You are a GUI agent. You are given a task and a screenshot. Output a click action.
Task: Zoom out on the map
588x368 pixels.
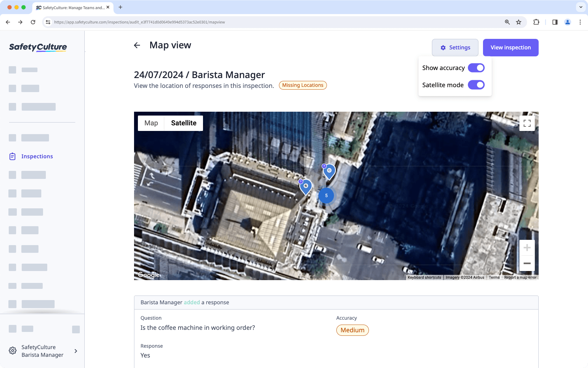(x=527, y=263)
